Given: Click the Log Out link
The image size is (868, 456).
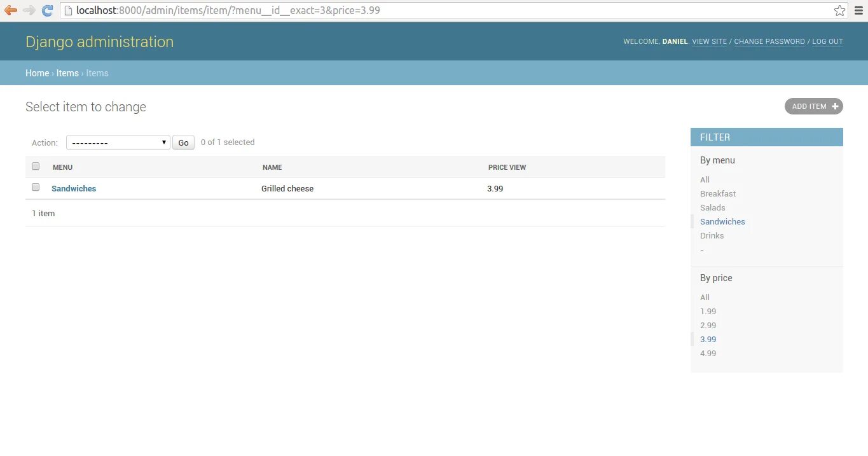Looking at the screenshot, I should [x=827, y=41].
